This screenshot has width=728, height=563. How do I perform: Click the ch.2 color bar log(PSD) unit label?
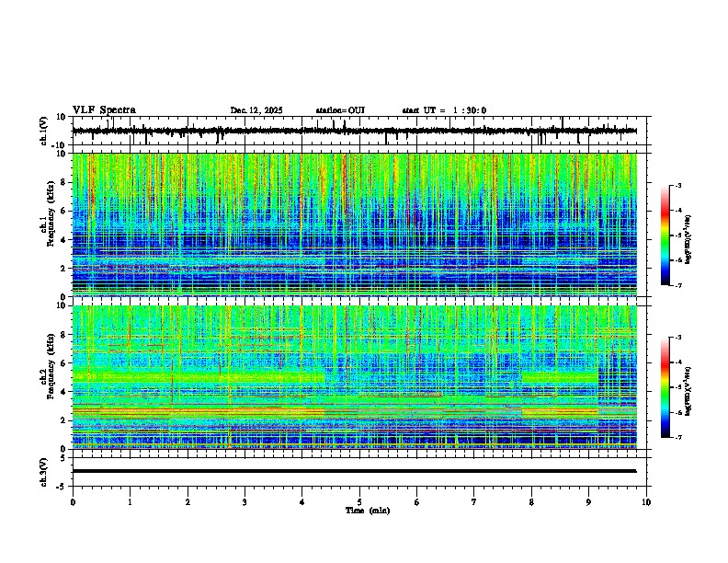[x=688, y=391]
